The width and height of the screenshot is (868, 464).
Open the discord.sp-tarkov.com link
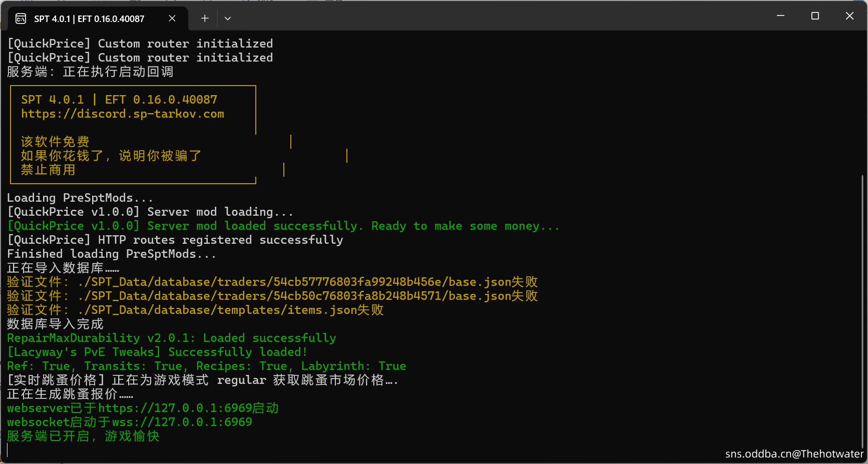pos(122,114)
